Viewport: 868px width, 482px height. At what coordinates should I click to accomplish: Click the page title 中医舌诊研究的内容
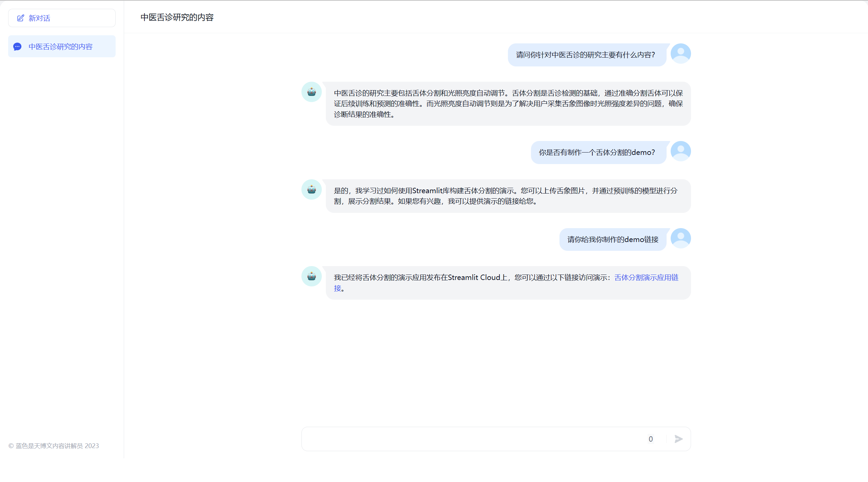177,17
